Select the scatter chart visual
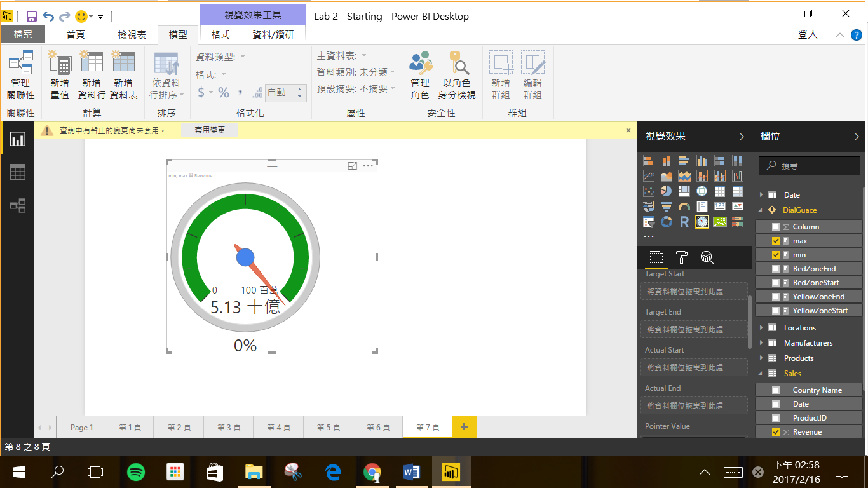 [649, 191]
